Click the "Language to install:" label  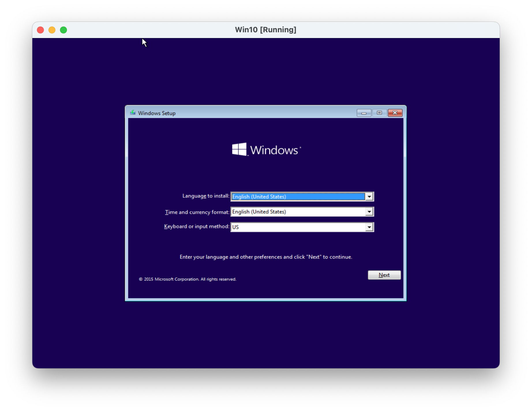coord(206,196)
